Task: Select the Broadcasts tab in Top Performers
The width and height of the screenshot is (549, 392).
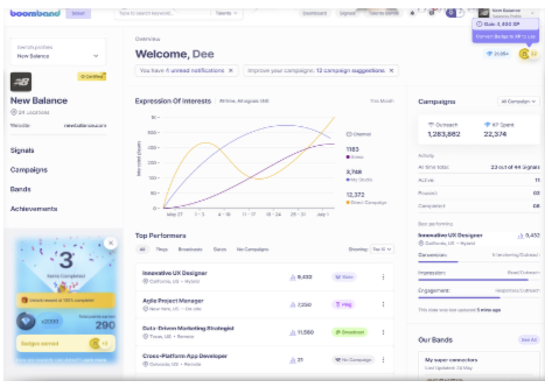Action: point(190,250)
